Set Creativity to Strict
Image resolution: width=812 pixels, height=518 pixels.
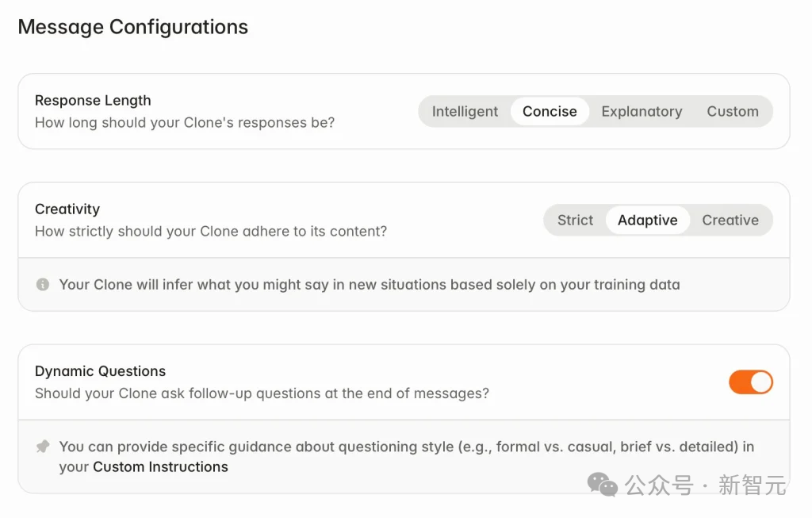[x=575, y=221]
